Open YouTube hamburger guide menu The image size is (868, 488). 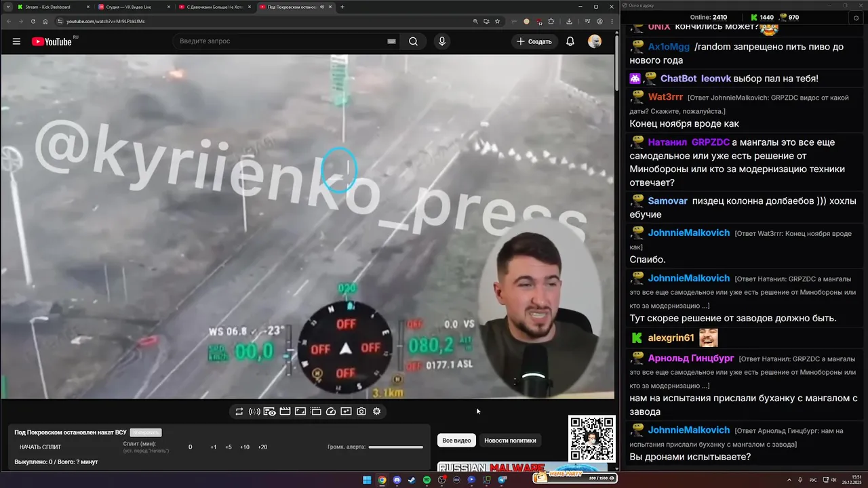pyautogui.click(x=16, y=41)
